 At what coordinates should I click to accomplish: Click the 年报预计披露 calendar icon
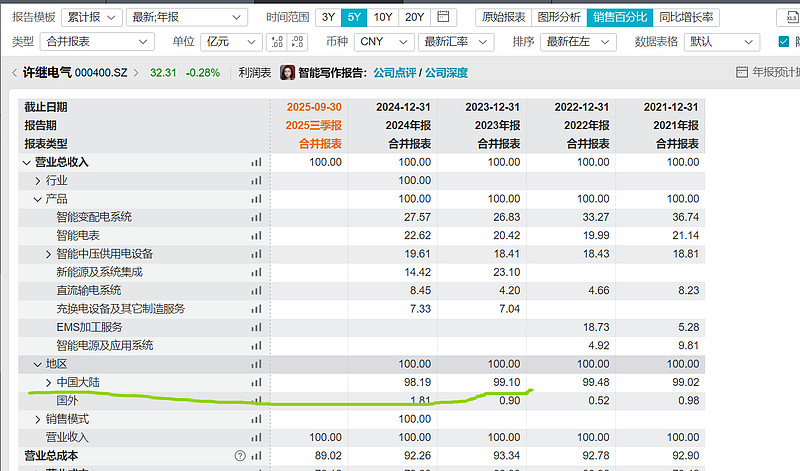click(x=742, y=73)
